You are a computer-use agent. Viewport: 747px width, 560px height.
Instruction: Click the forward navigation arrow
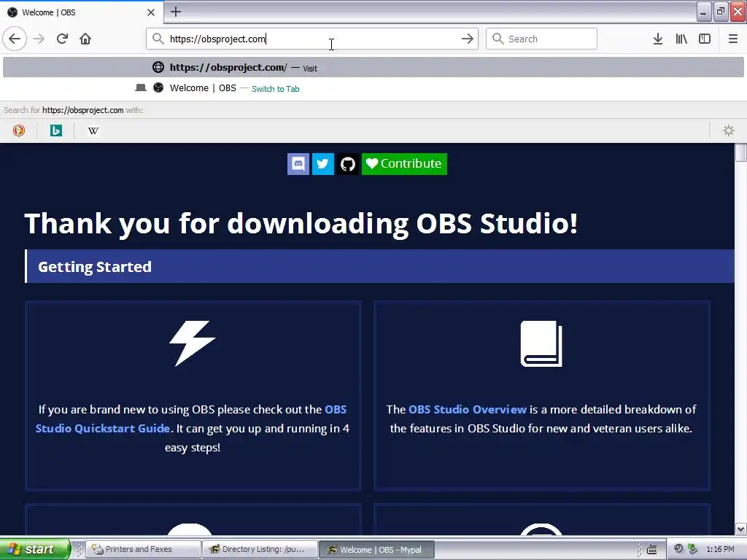click(x=39, y=39)
